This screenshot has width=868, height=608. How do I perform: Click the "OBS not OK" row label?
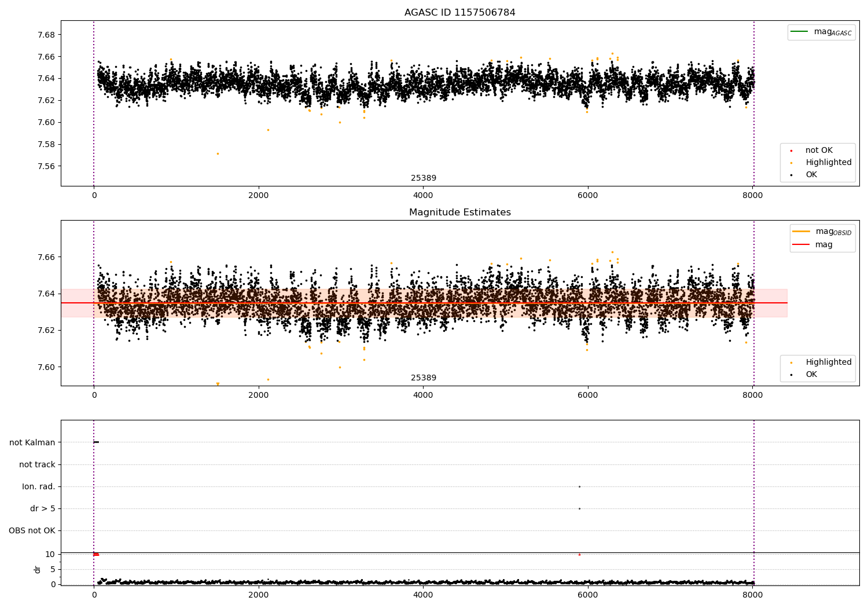(x=32, y=531)
